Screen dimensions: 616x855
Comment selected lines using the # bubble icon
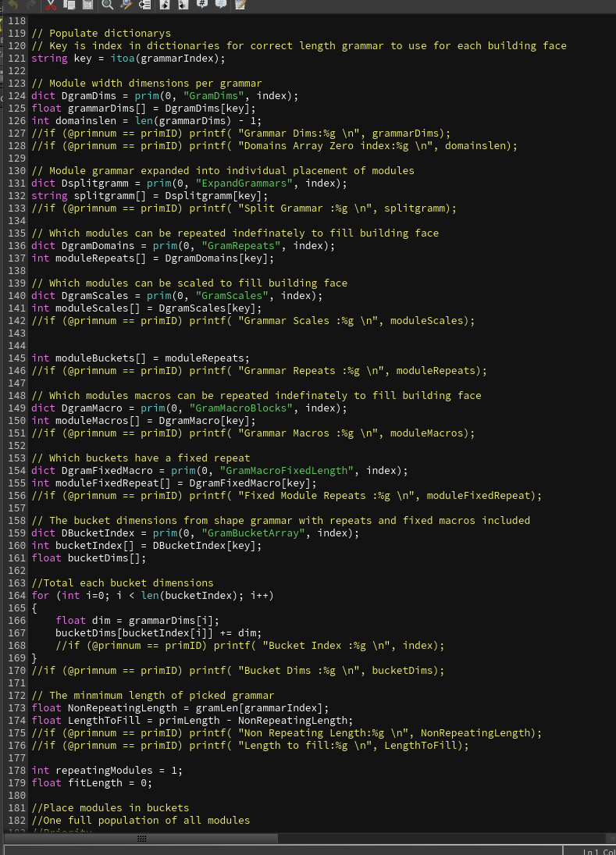tap(201, 5)
